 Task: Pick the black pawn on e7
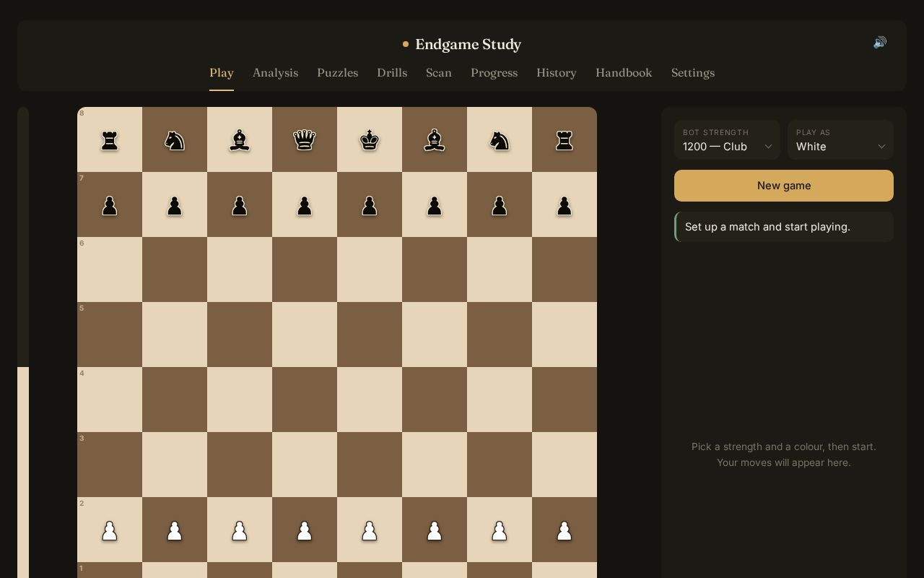click(370, 204)
